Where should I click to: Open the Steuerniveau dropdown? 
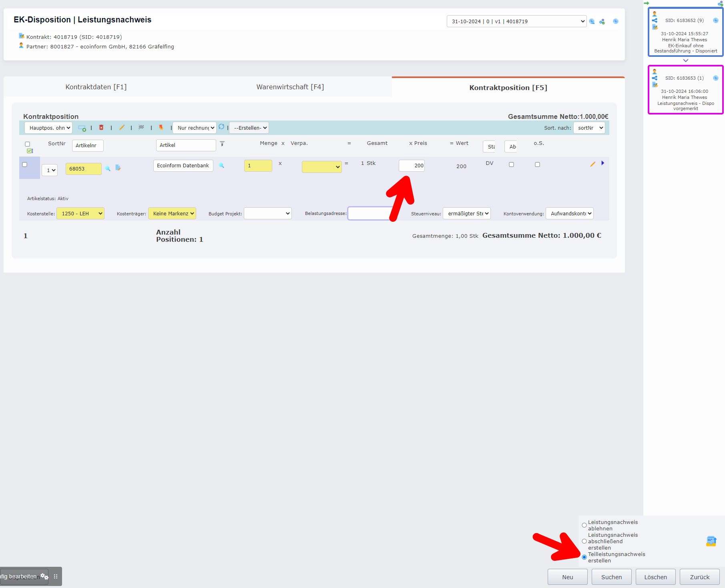[x=467, y=213]
